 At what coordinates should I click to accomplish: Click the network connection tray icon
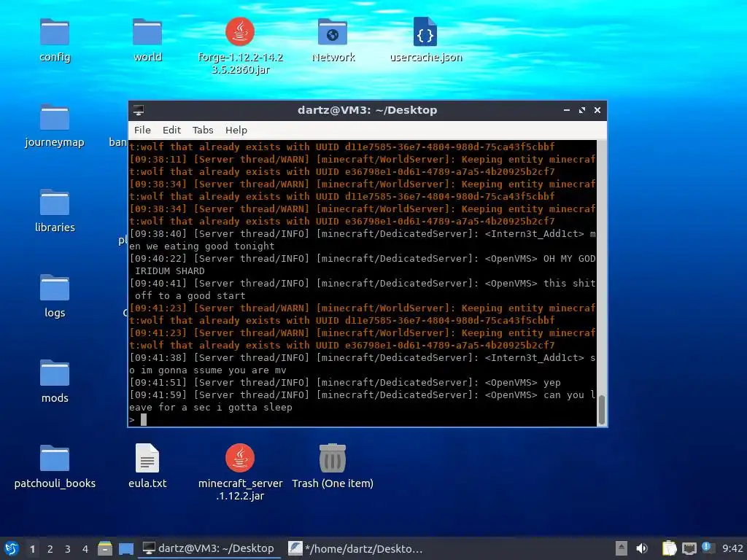689,548
